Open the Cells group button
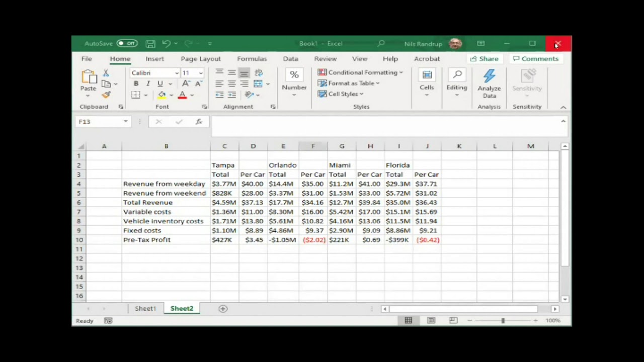This screenshot has width=644, height=362. tap(427, 83)
